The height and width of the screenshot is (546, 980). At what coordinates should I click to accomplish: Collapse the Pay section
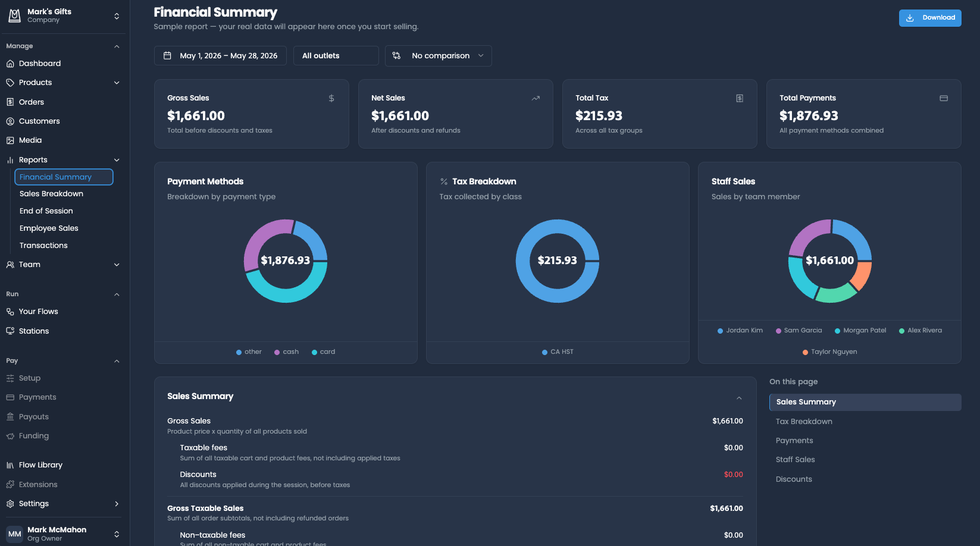[x=117, y=361]
